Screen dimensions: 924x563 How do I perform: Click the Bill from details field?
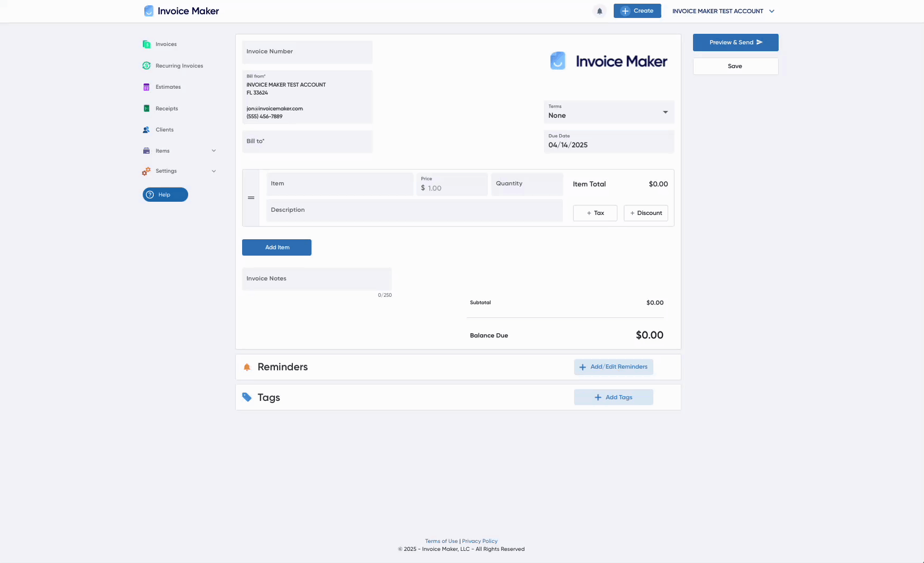click(x=307, y=97)
